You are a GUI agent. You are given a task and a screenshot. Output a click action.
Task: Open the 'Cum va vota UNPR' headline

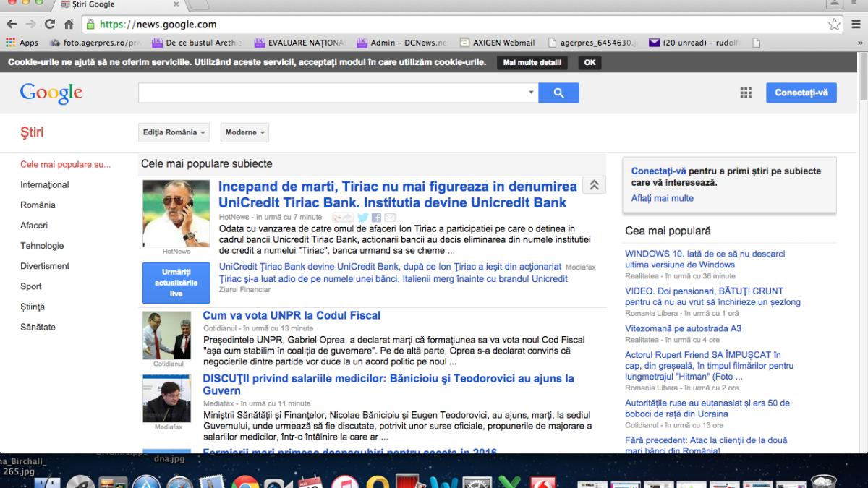(292, 315)
